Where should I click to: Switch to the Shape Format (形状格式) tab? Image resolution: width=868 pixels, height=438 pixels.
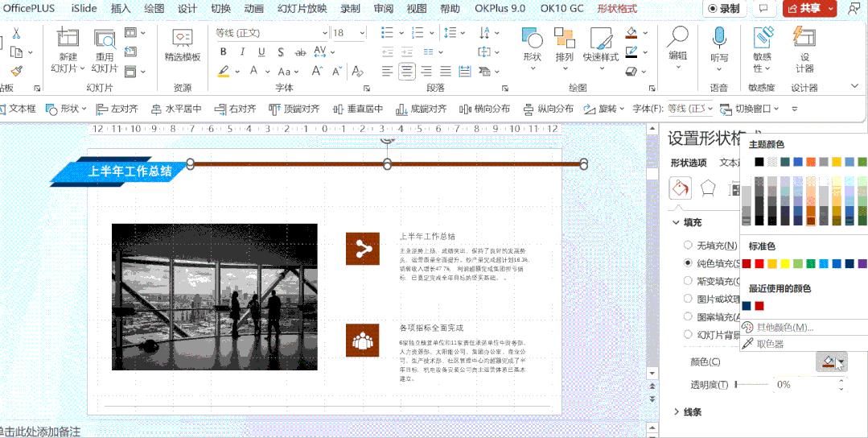[617, 9]
